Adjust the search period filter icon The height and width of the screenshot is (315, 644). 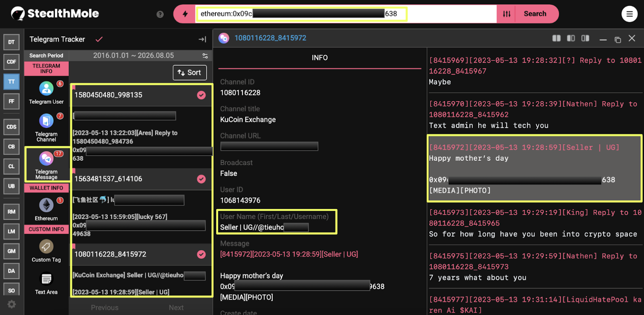tap(205, 56)
